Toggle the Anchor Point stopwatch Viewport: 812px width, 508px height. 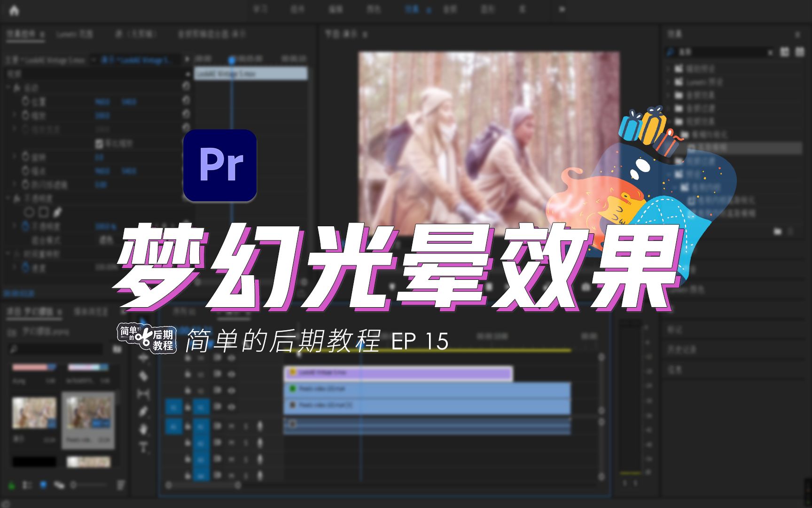pos(25,170)
